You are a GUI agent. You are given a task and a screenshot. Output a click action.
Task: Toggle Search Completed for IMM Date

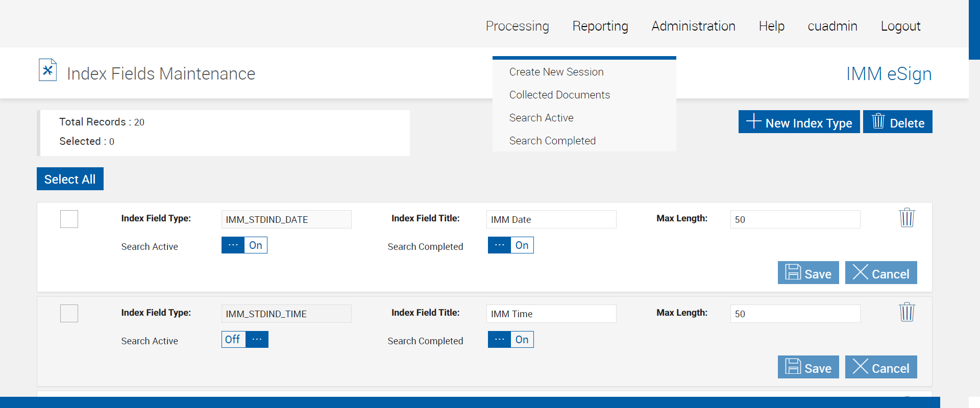[510, 245]
